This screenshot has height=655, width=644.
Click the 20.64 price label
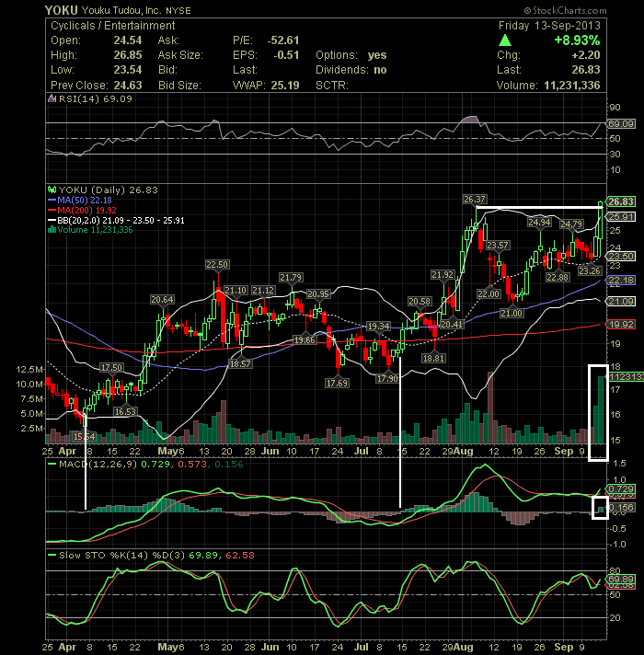(162, 300)
